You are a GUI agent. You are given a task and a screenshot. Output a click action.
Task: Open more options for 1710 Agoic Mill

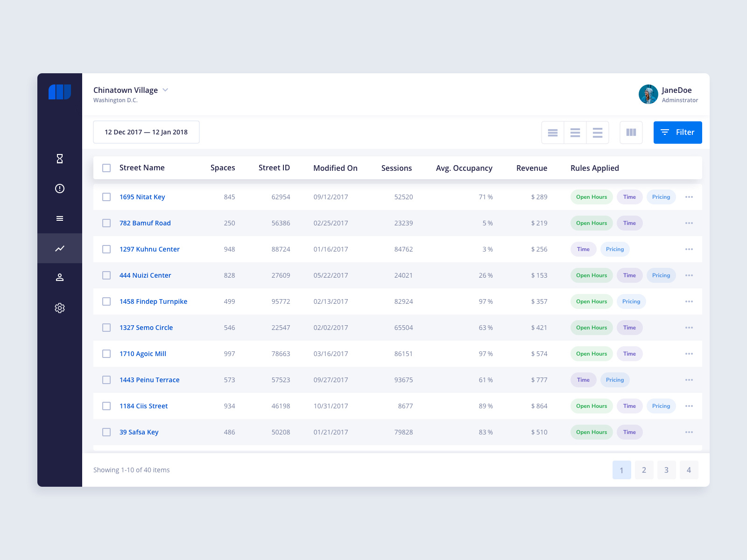(x=689, y=354)
